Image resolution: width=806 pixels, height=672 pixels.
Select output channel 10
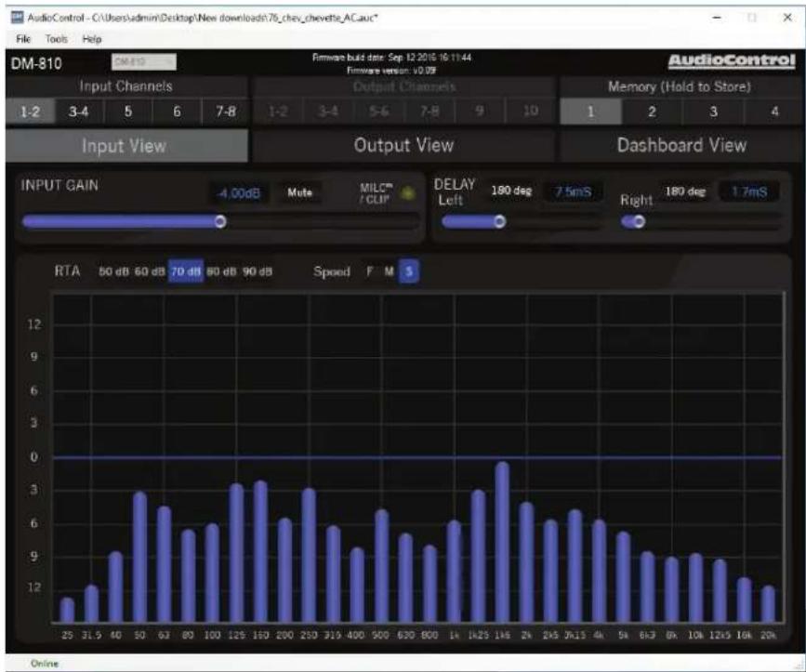tap(530, 111)
